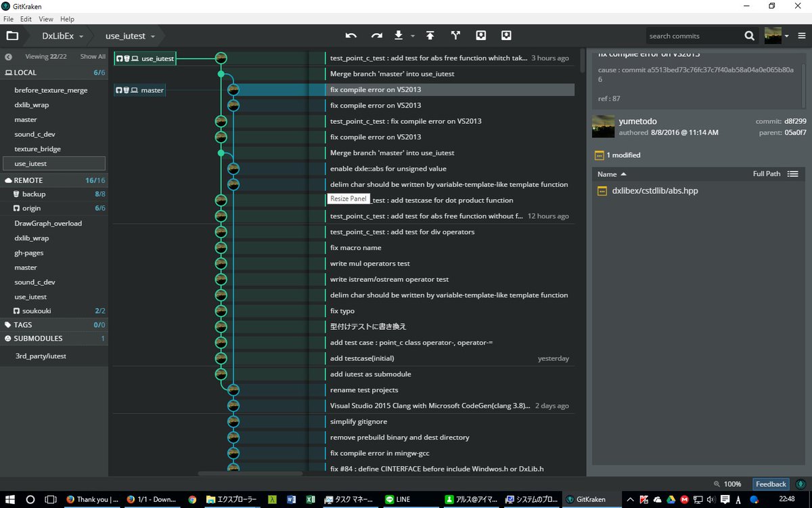Open the Edit menu
Viewport: 812px width, 508px height.
click(26, 19)
